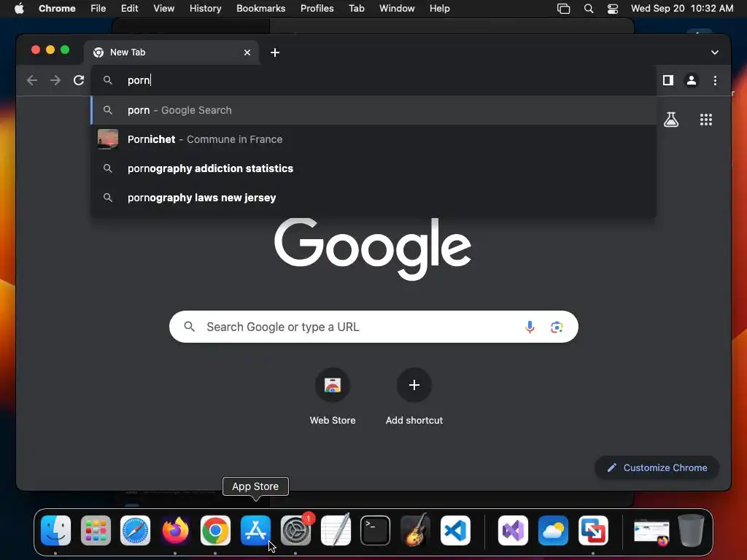
Task: Open the History menu
Action: point(205,9)
